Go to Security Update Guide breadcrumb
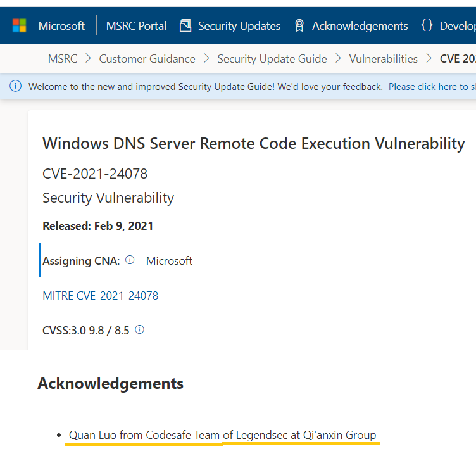Screen dimensions: 476x463 272,59
